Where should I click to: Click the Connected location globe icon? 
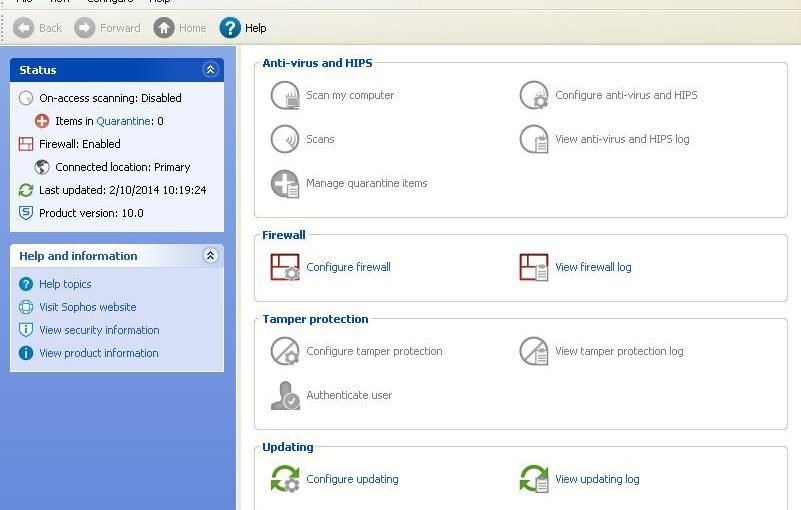[x=42, y=167]
